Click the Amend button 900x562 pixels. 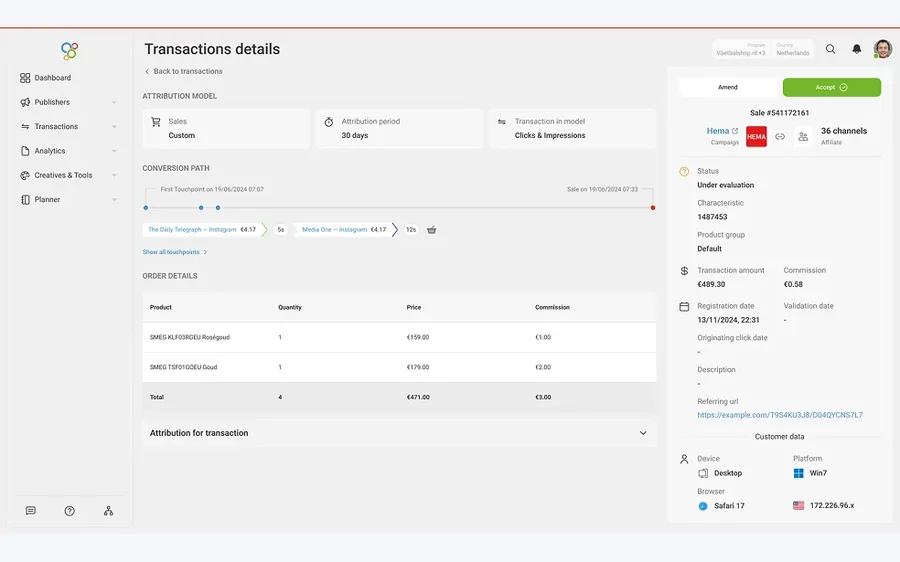[728, 87]
